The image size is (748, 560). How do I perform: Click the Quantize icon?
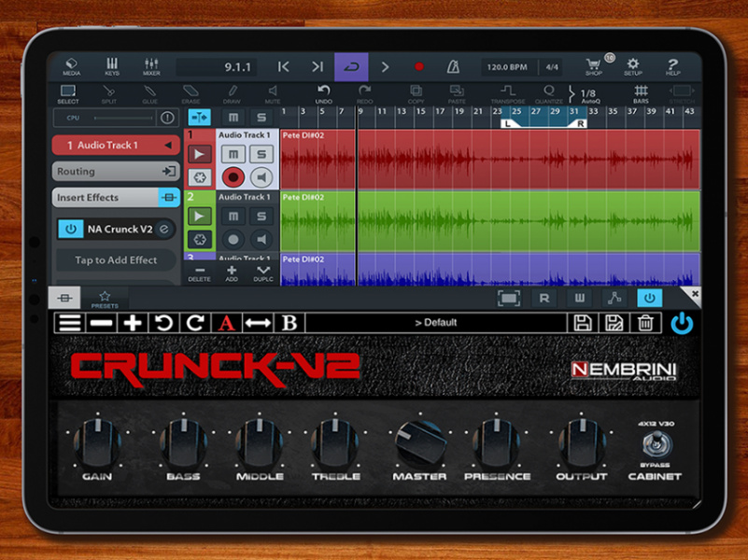[x=548, y=91]
